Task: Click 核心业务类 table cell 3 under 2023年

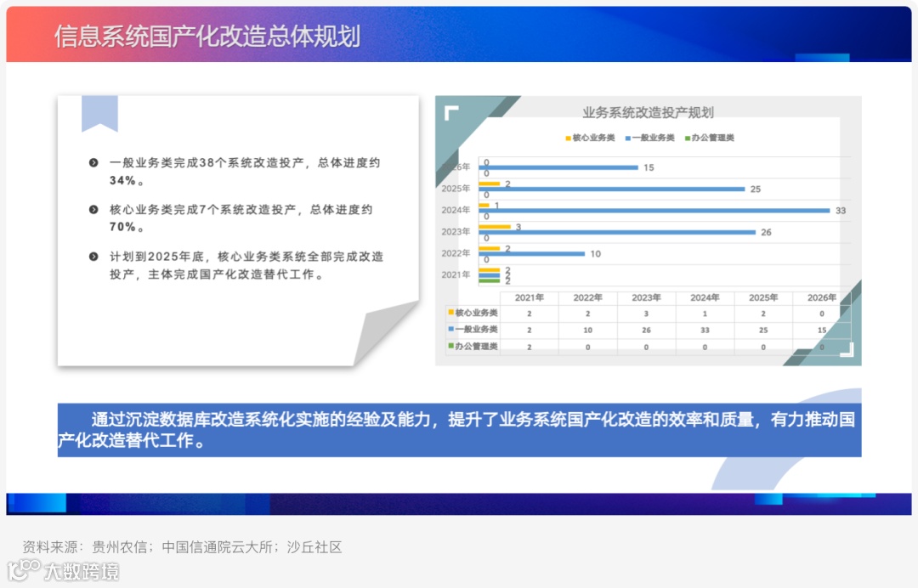Action: (x=646, y=314)
